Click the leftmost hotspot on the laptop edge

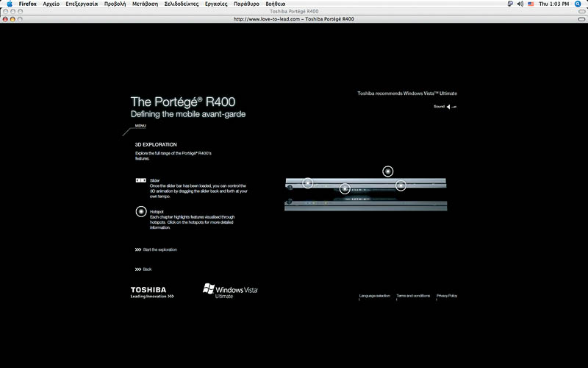point(307,183)
